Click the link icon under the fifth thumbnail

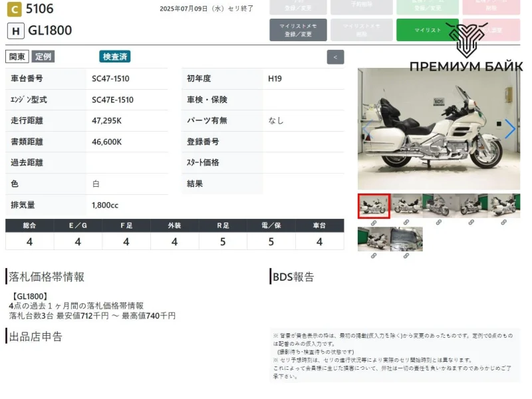tap(504, 222)
